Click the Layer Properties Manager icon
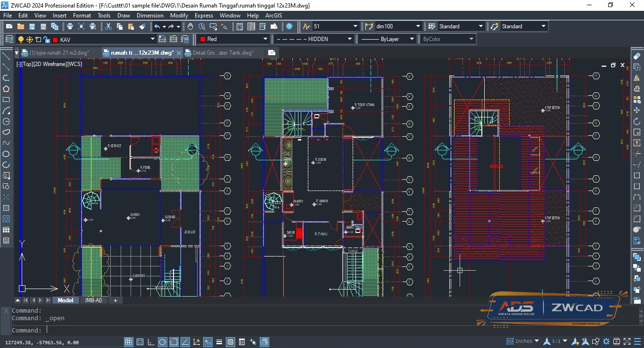The width and height of the screenshot is (644, 348). pyautogui.click(x=9, y=39)
